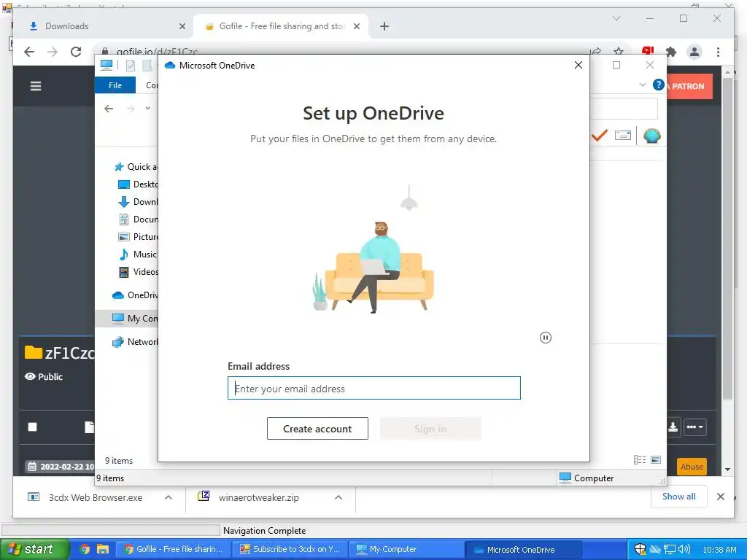Click the security shield tray icon
Screen dimensions: 747x560
(640, 550)
